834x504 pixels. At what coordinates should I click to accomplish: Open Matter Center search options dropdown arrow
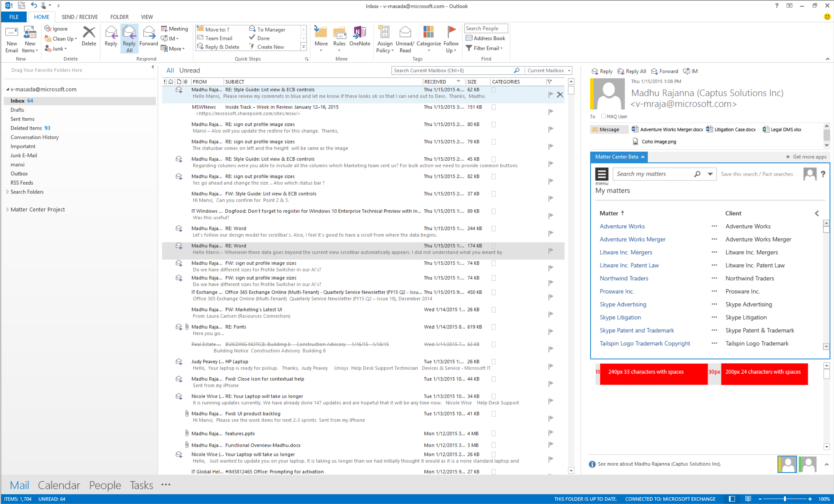click(x=710, y=174)
